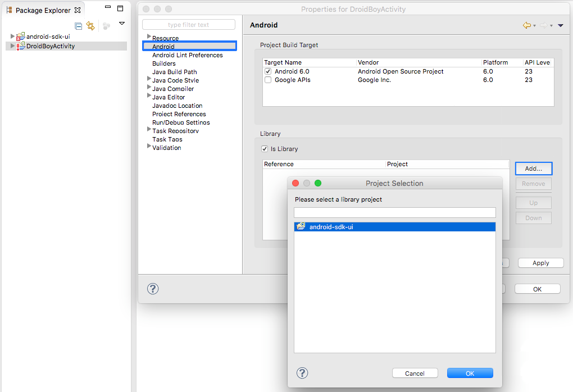This screenshot has width=573, height=392.
Task: Select android-sdk-ui library project row
Action: (x=394, y=227)
